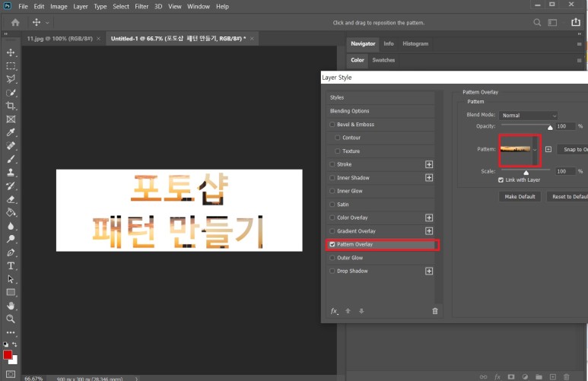Toggle Quick Mask mode icon
Viewport: 588px width, 381px height.
11,374
